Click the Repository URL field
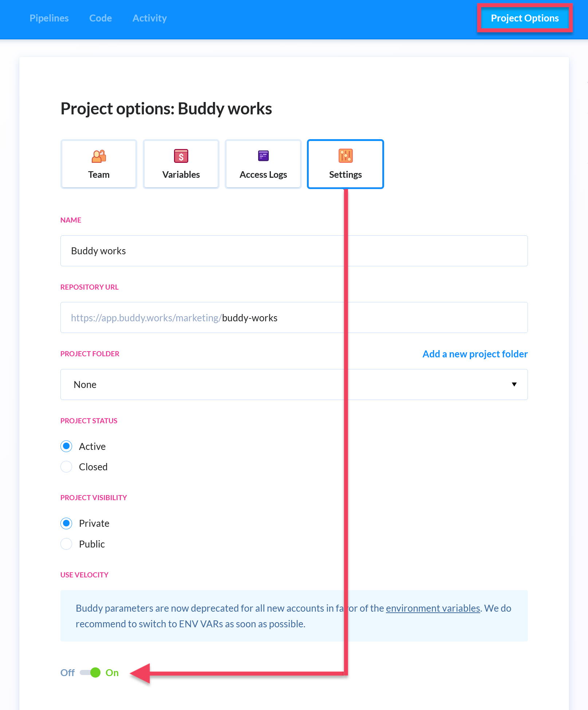This screenshot has height=710, width=588. point(294,317)
